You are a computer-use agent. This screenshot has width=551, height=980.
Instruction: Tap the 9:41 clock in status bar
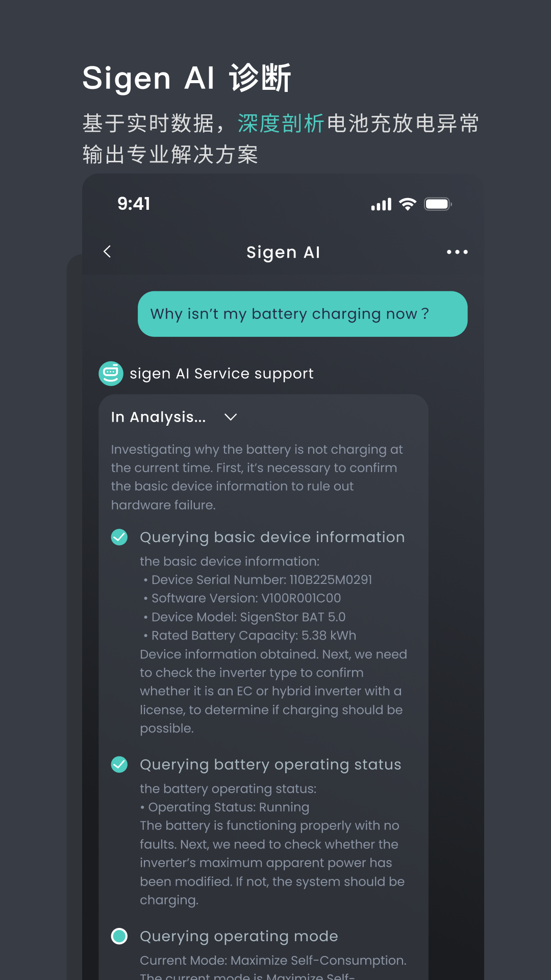pos(134,204)
